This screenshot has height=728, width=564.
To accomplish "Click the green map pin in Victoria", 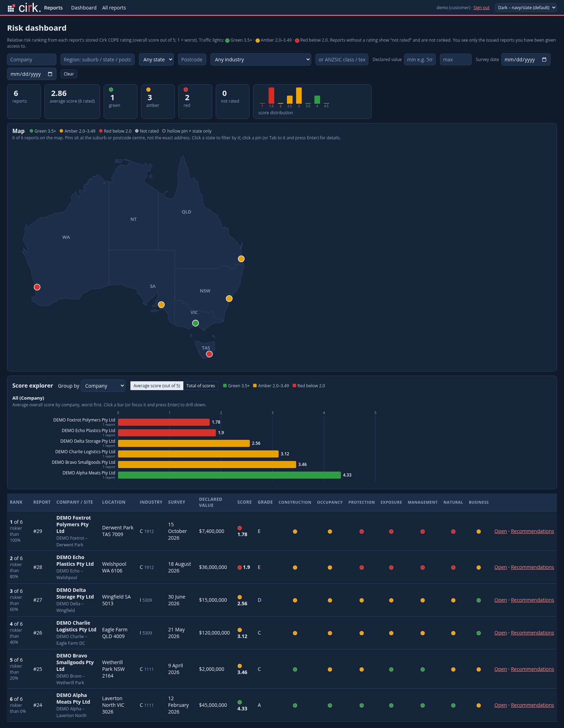I will tap(196, 323).
